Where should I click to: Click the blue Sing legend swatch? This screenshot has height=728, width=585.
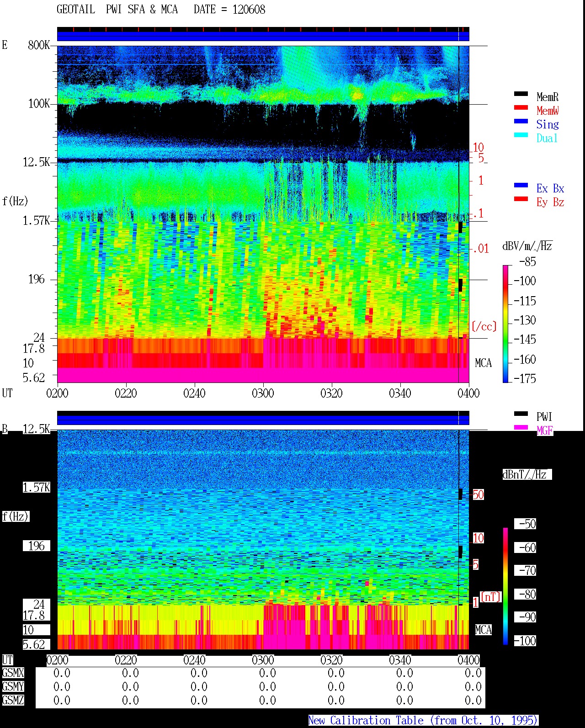(521, 122)
